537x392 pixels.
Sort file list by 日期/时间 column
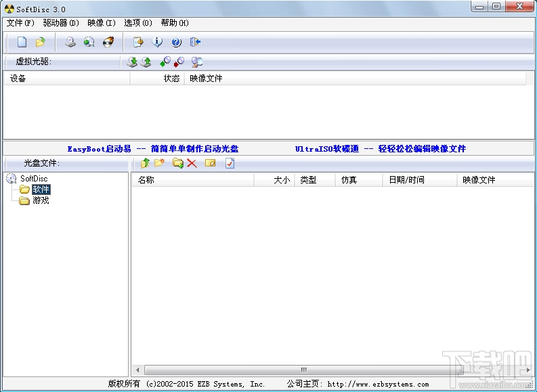tap(420, 179)
